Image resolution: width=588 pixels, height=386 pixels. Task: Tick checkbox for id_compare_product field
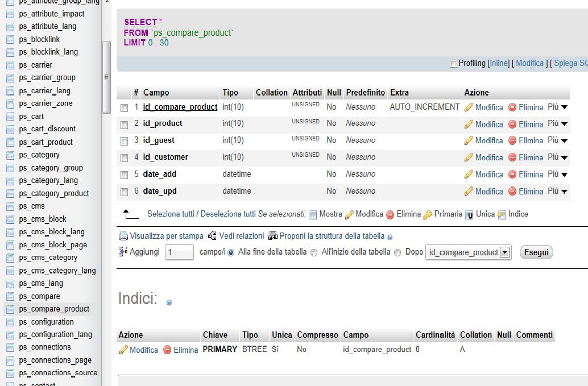pos(124,108)
